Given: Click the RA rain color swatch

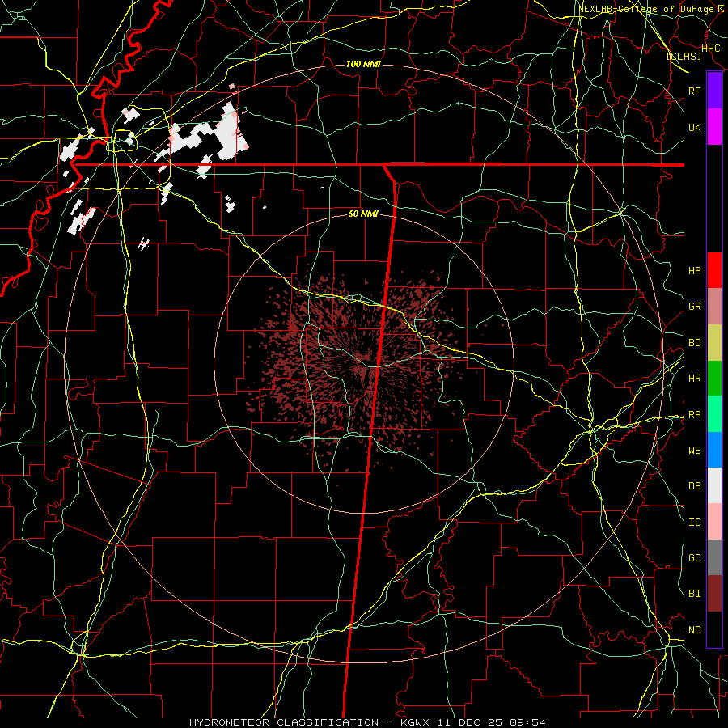Looking at the screenshot, I should coord(714,414).
